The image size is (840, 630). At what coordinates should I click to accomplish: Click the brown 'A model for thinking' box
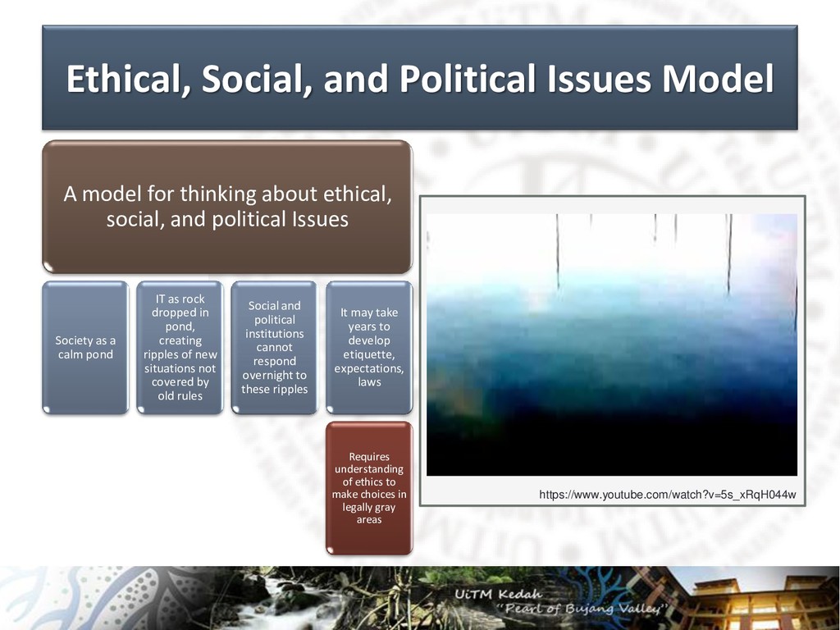tap(227, 207)
